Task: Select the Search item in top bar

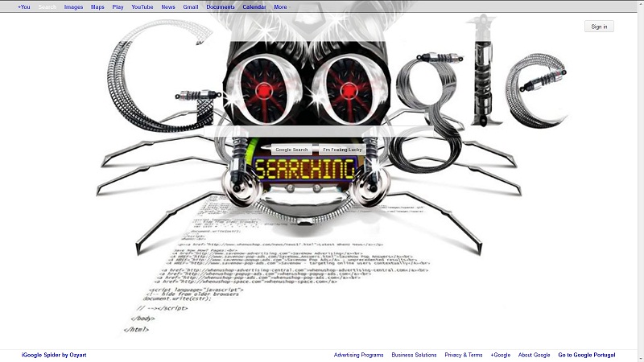Action: [47, 7]
